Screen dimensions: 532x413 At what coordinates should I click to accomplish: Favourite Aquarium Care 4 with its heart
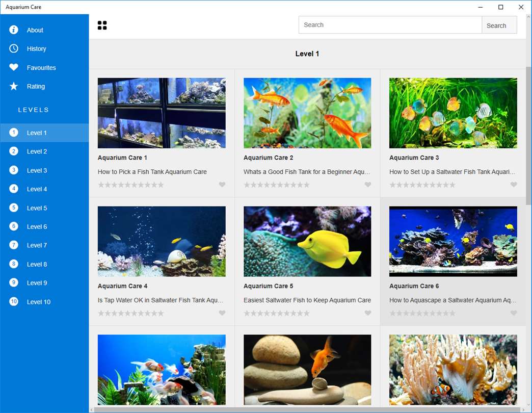[222, 313]
